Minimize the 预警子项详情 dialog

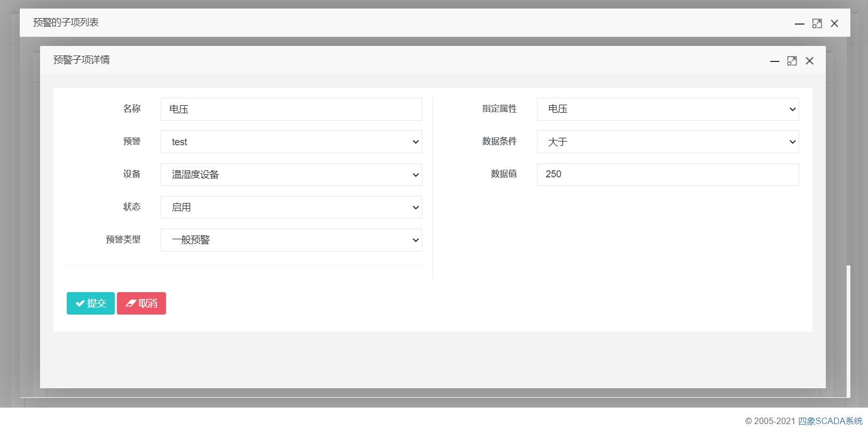tap(775, 61)
